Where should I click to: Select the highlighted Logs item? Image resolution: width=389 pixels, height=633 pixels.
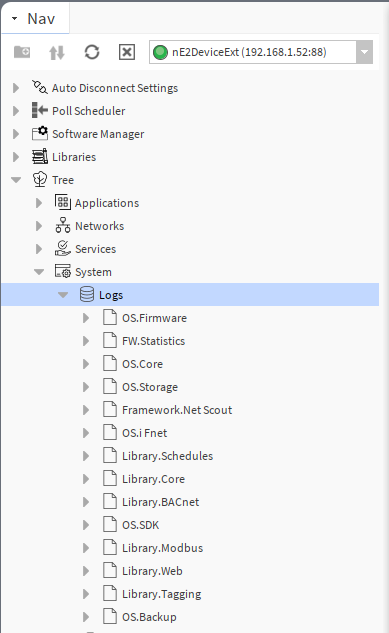click(x=111, y=295)
